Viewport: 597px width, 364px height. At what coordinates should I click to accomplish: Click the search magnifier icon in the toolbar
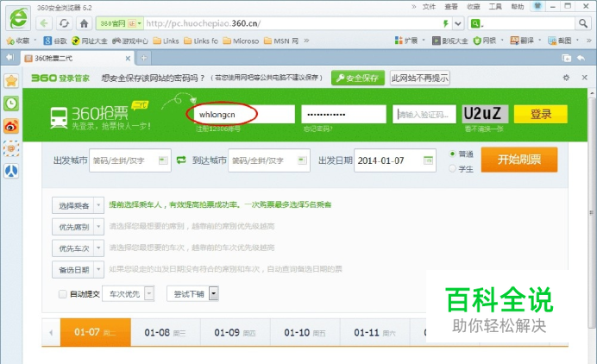[x=583, y=23]
